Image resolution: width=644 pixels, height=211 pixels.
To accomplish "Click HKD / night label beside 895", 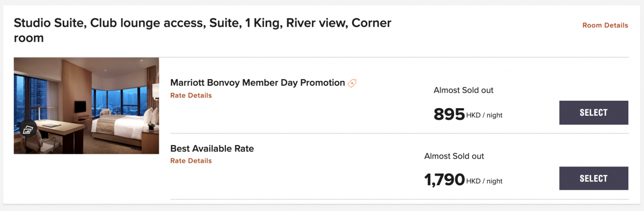I will pos(485,115).
